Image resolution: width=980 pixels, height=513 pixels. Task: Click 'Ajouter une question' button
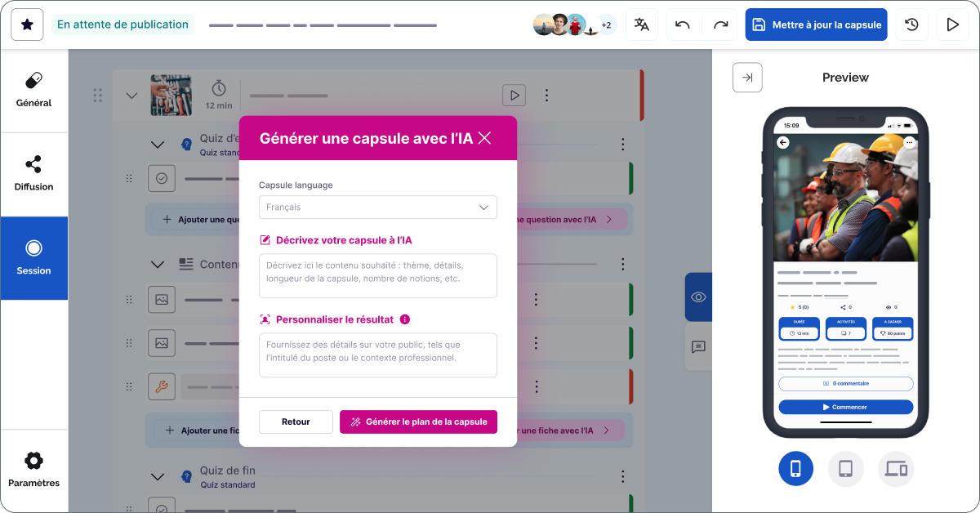coord(200,220)
